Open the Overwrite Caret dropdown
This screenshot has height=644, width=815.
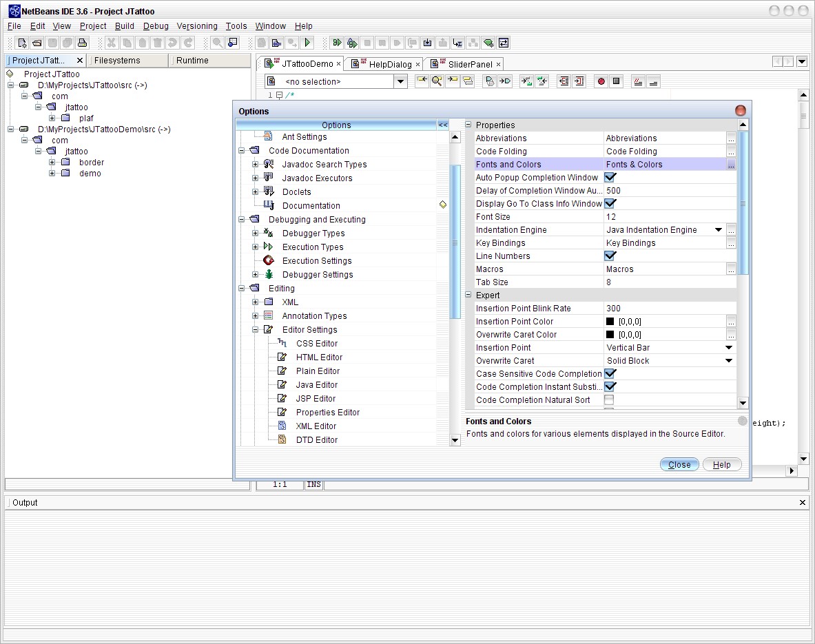pyautogui.click(x=729, y=361)
